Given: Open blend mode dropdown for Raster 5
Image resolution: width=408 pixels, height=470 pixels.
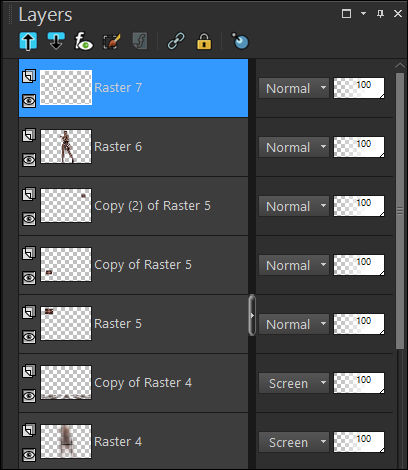Looking at the screenshot, I should click(x=294, y=324).
